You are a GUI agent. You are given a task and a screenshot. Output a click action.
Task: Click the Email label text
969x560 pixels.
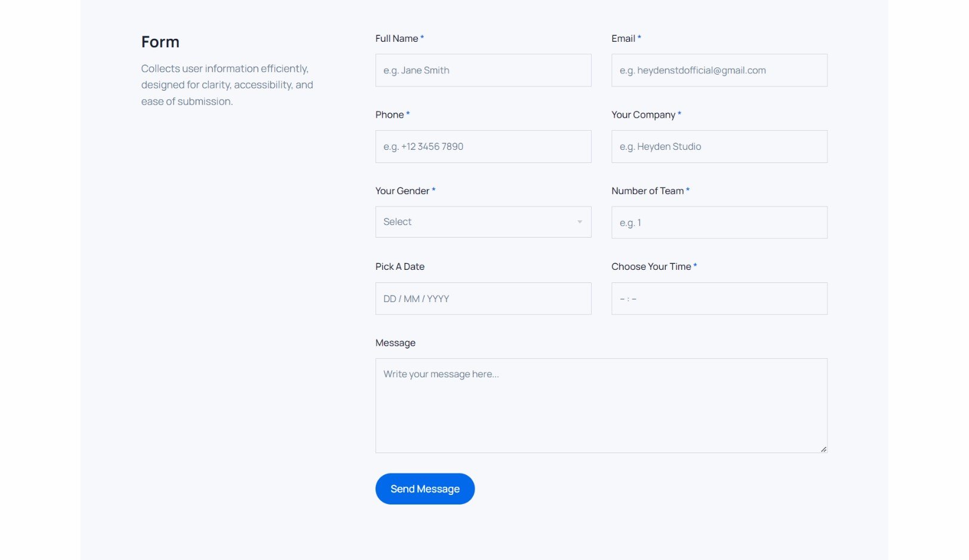pyautogui.click(x=623, y=38)
